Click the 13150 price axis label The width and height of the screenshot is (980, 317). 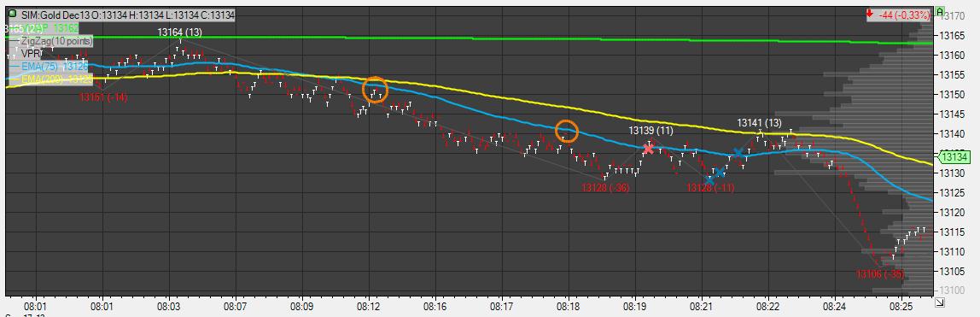(954, 94)
